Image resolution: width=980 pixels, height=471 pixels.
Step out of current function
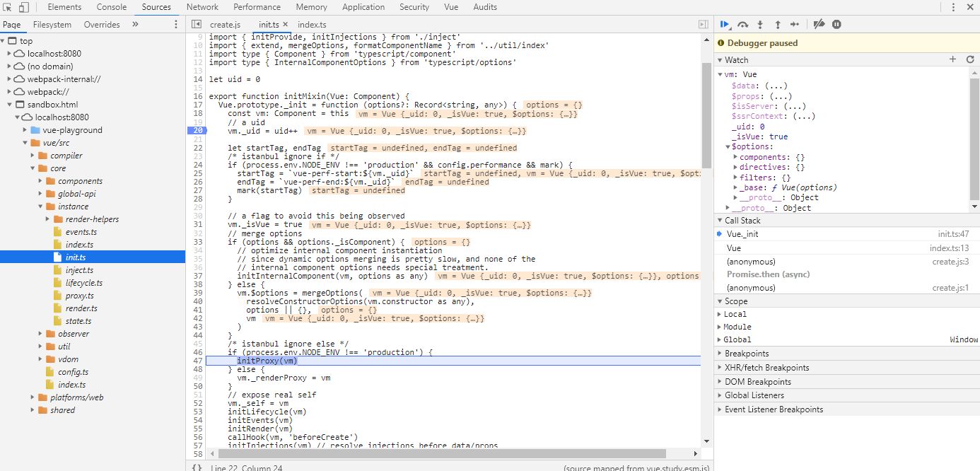point(778,24)
